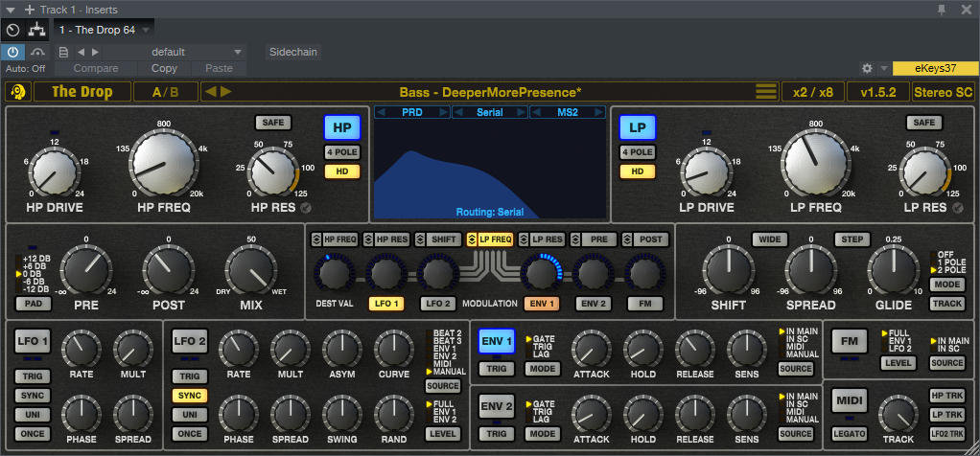
Task: Toggle HD mode on HP filter
Action: click(x=342, y=171)
